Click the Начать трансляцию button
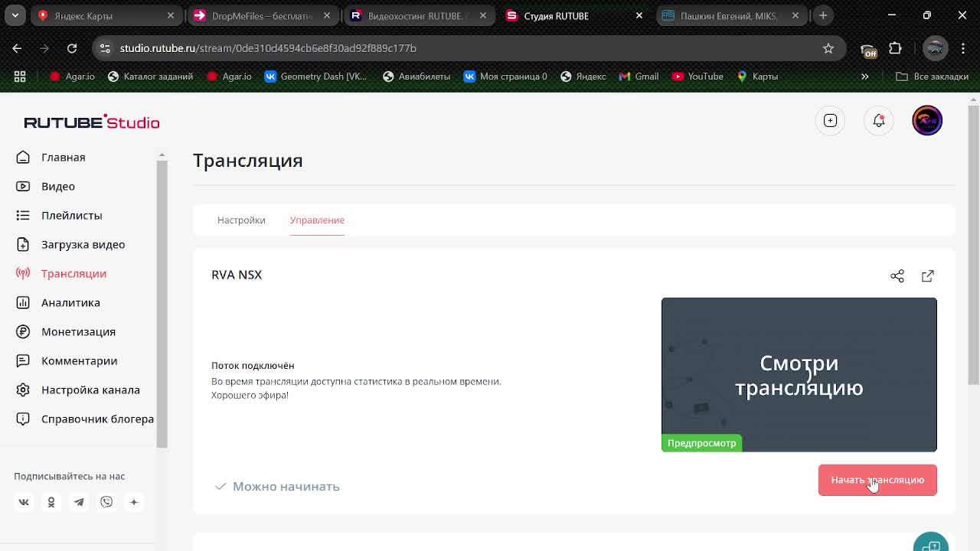The width and height of the screenshot is (980, 551). 877,480
